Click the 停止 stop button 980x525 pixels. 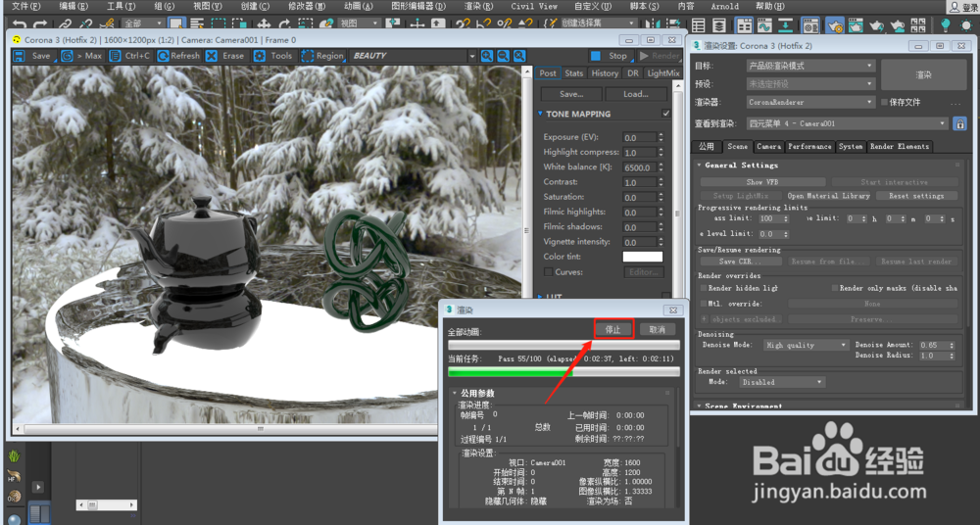tap(613, 329)
